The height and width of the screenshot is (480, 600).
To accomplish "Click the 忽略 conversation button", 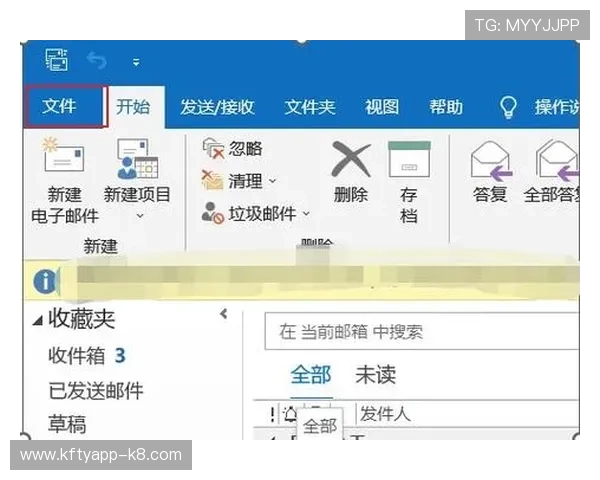I will click(x=232, y=148).
